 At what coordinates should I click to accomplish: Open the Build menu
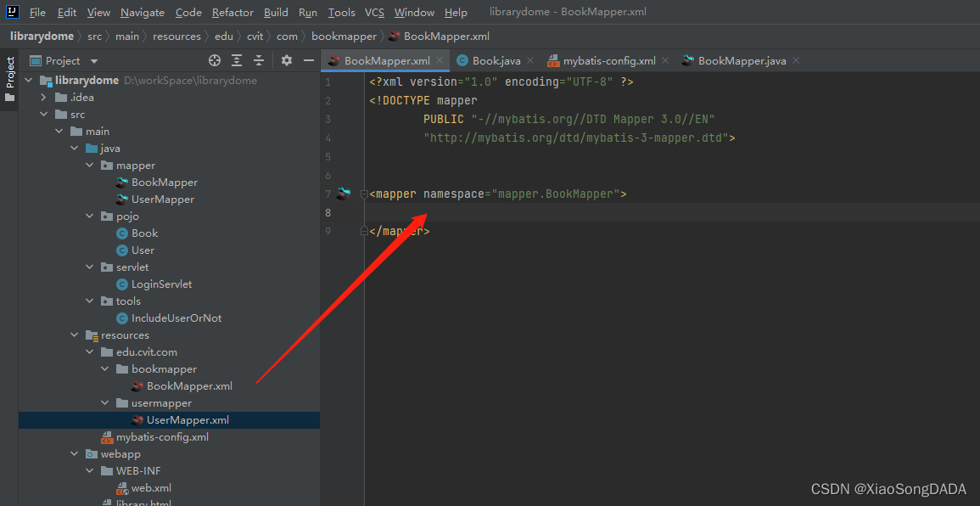click(277, 13)
